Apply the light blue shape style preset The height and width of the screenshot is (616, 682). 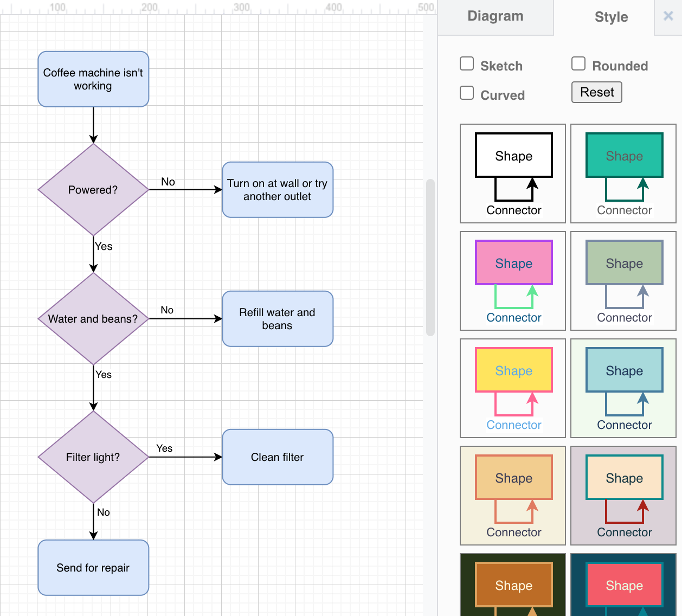623,388
